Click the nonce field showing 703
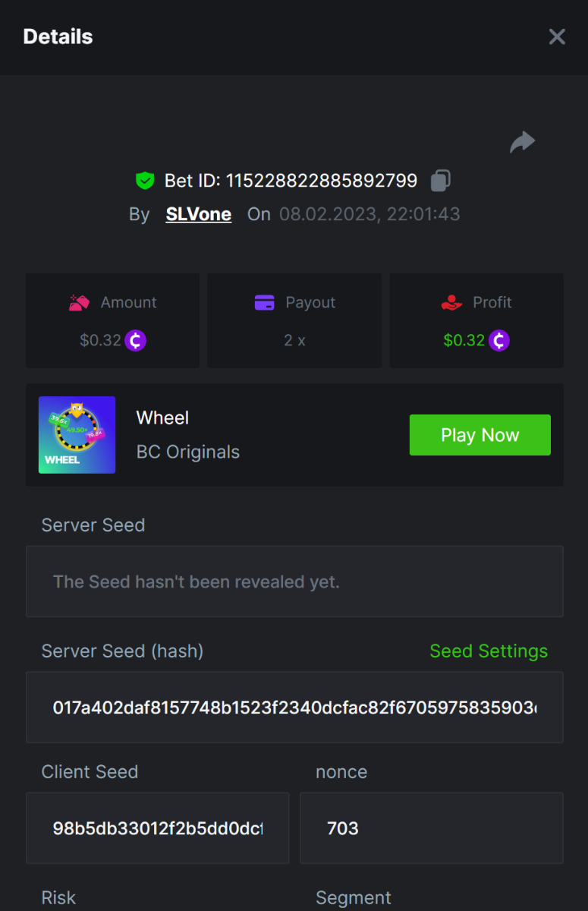588x911 pixels. (x=431, y=828)
